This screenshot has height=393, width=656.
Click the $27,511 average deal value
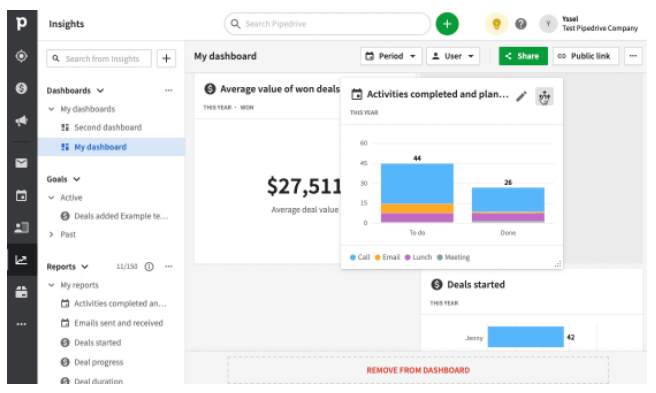click(x=304, y=186)
